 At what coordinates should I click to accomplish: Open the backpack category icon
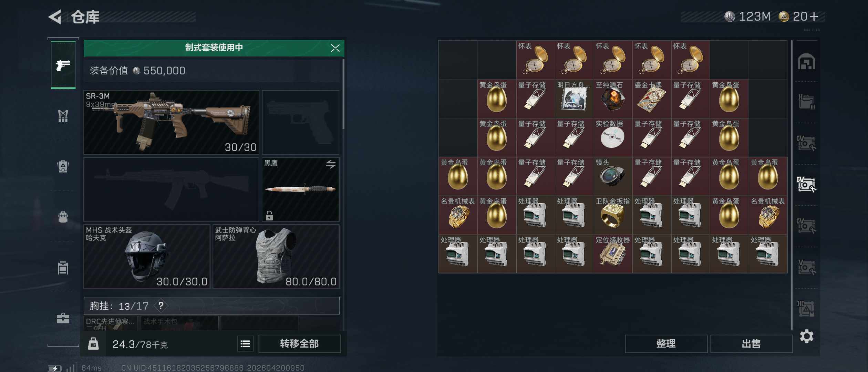tap(63, 217)
